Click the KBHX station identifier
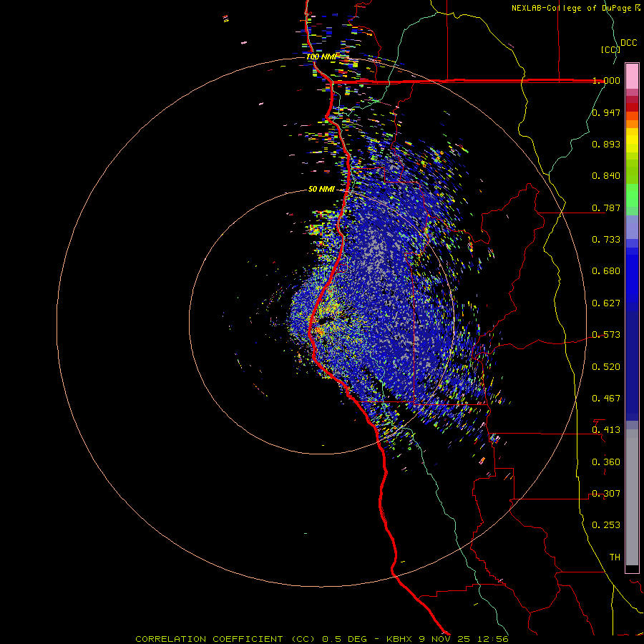644x644 pixels. [399, 639]
